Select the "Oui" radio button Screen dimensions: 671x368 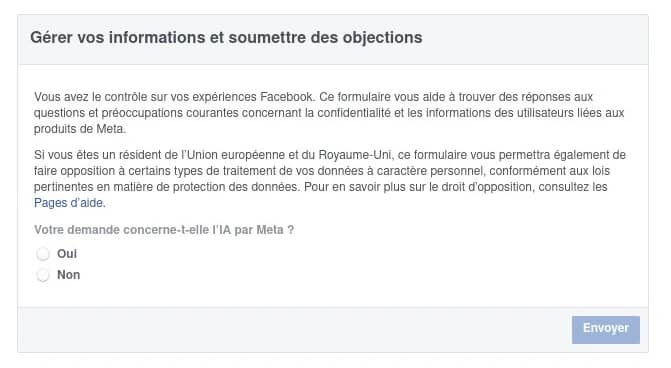click(43, 254)
